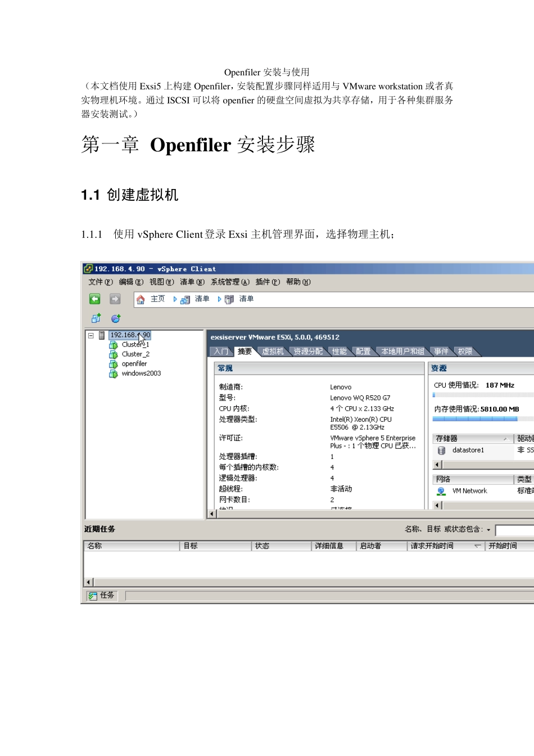
Task: Open the File (文件) menu
Action: (101, 282)
